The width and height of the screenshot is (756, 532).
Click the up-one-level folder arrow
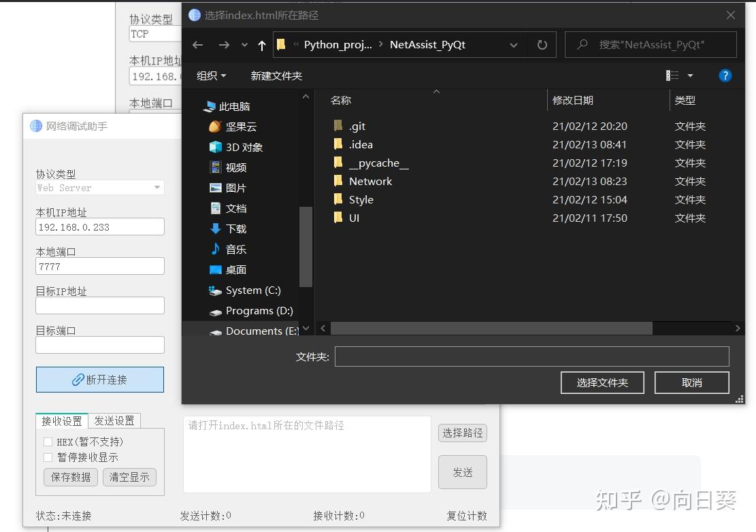coord(261,44)
